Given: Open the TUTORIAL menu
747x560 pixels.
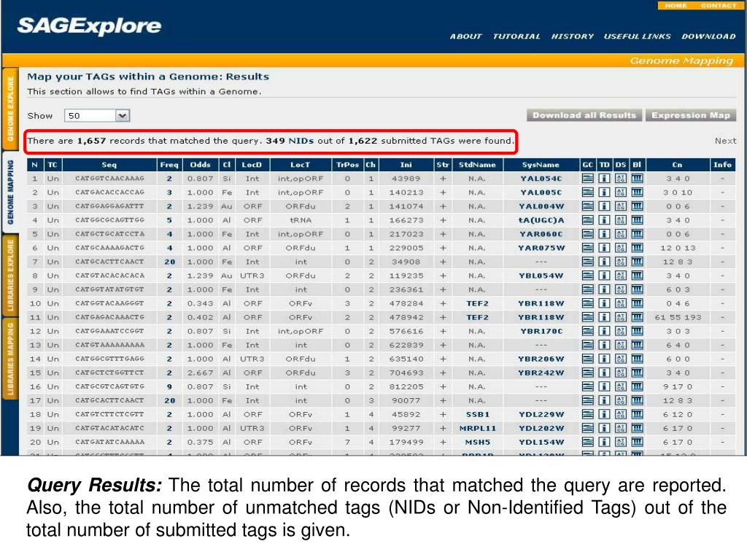Looking at the screenshot, I should click(516, 36).
